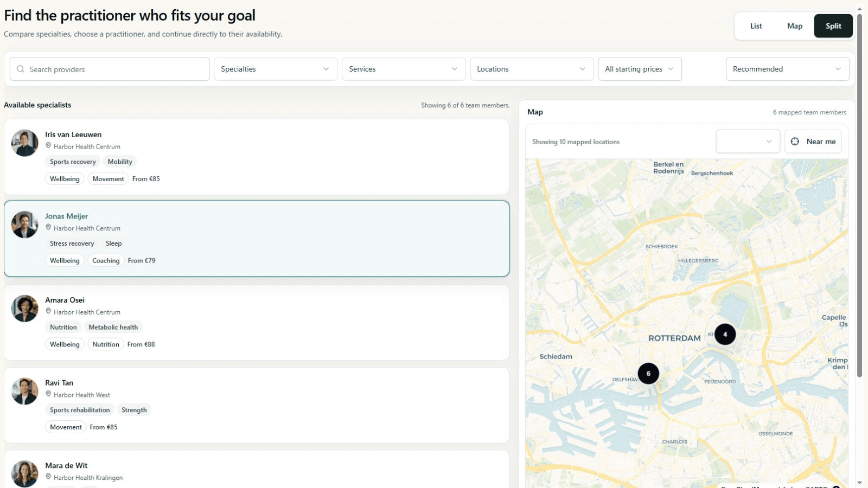Click 'From €88' price text
This screenshot has height=488, width=868.
[141, 344]
